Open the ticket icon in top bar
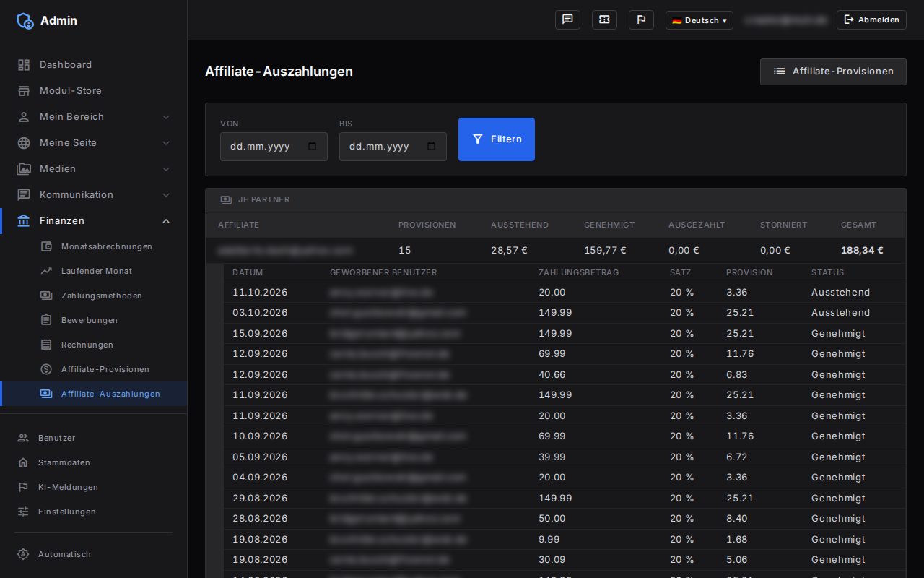 604,20
